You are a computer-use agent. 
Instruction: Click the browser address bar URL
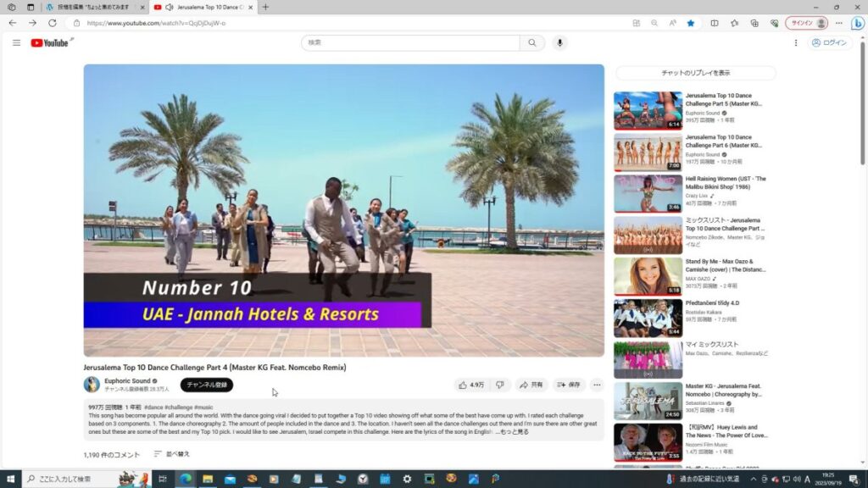(x=156, y=23)
